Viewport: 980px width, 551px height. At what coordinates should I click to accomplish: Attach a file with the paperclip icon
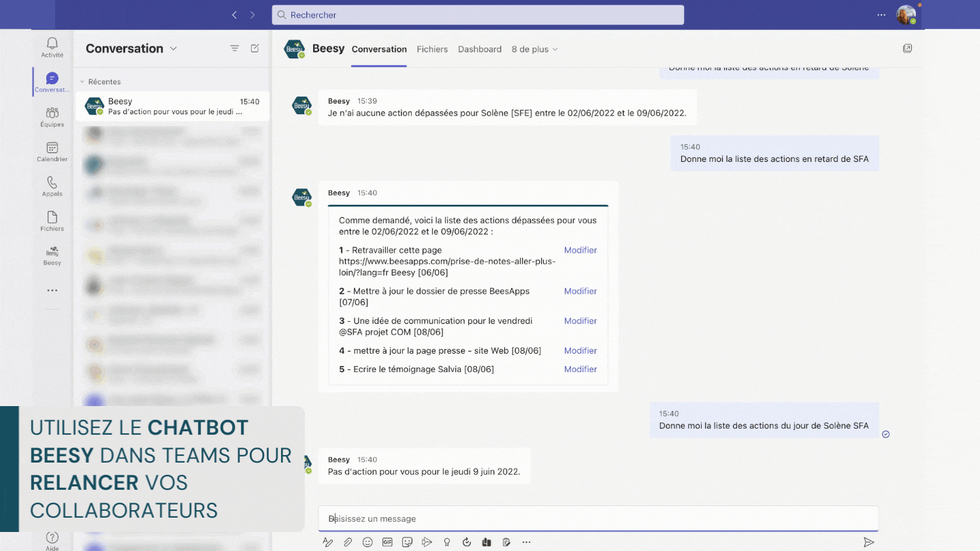point(348,542)
